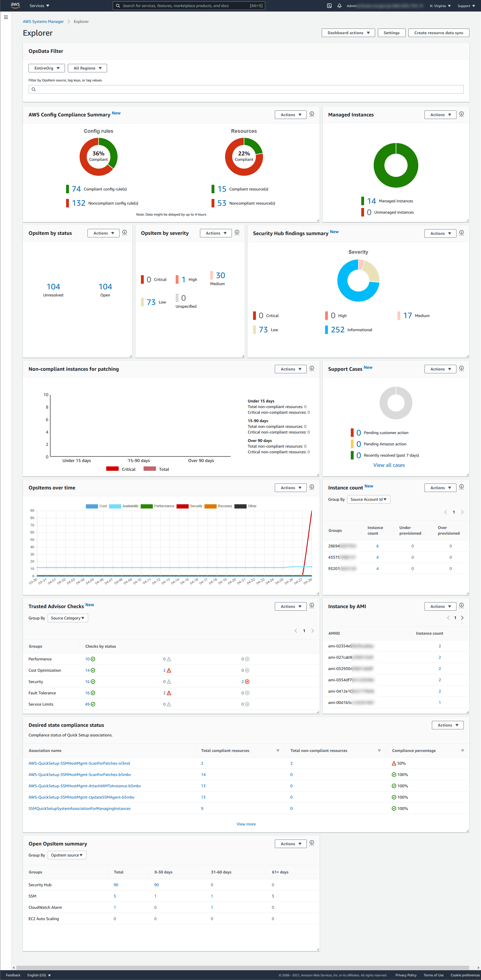Go to next page in Instance by AMI

click(462, 618)
